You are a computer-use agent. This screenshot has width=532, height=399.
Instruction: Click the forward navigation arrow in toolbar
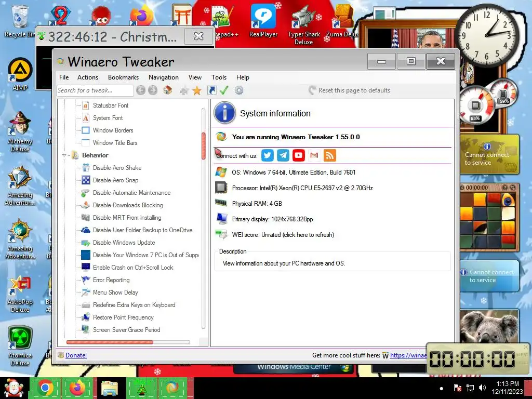pos(153,90)
